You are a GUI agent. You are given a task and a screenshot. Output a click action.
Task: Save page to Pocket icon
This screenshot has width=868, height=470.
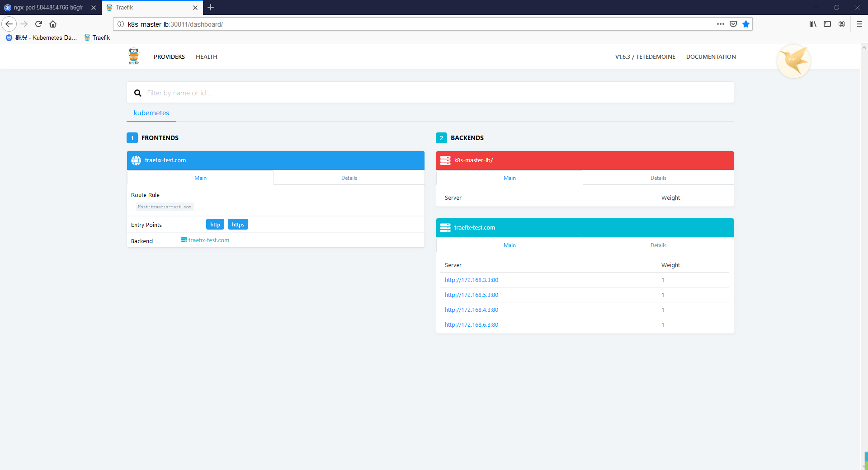click(x=733, y=24)
